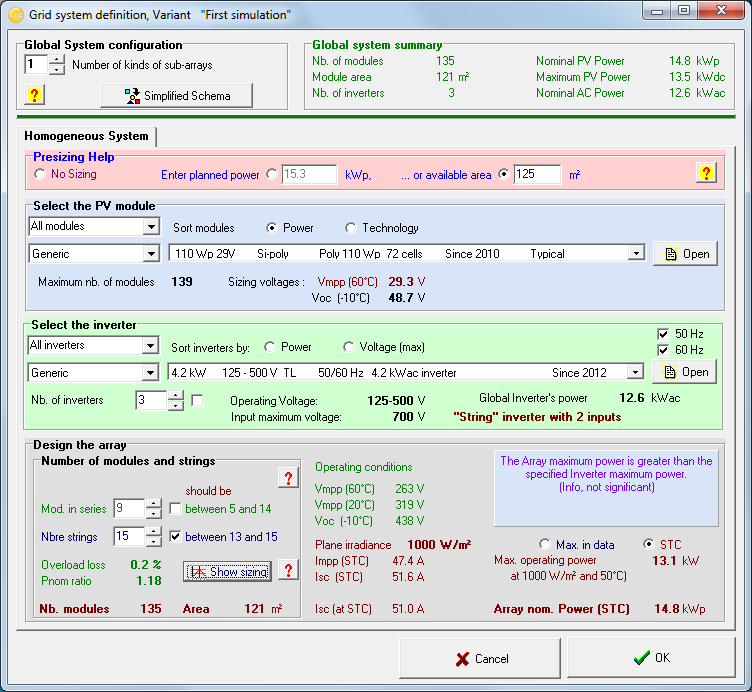Image resolution: width=752 pixels, height=692 pixels.
Task: Select the Enter planned power radio button
Action: pos(272,174)
